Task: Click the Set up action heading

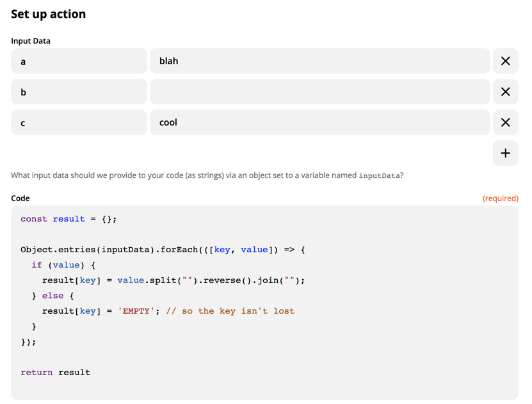Action: point(49,14)
